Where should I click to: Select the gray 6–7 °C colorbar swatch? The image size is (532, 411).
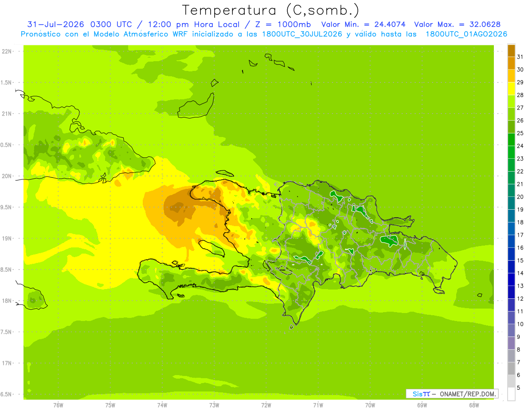click(511, 368)
